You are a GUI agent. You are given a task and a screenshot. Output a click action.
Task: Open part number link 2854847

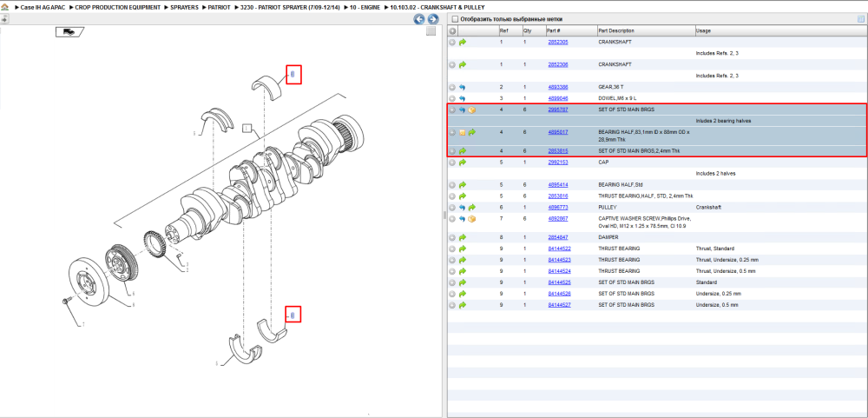click(x=558, y=237)
